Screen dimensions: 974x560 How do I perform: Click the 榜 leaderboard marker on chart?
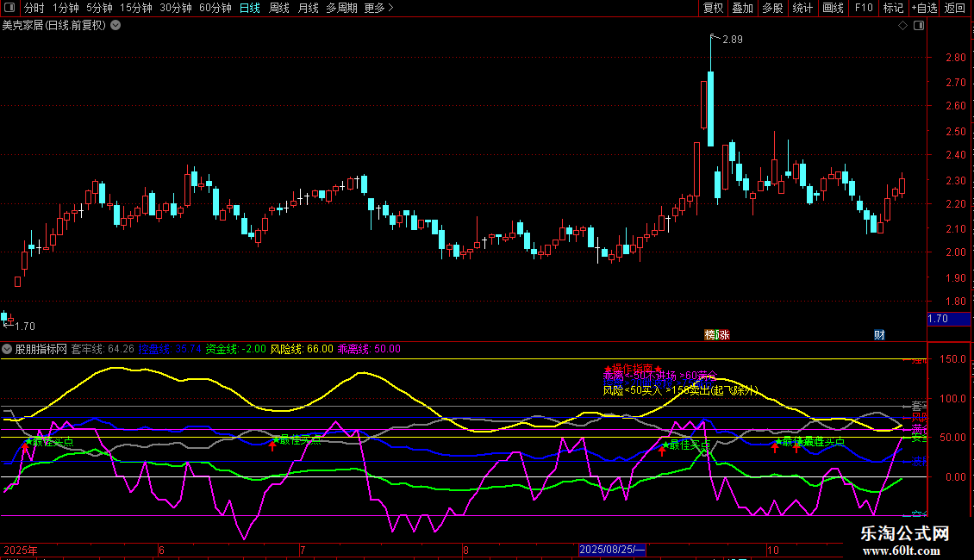(x=710, y=335)
